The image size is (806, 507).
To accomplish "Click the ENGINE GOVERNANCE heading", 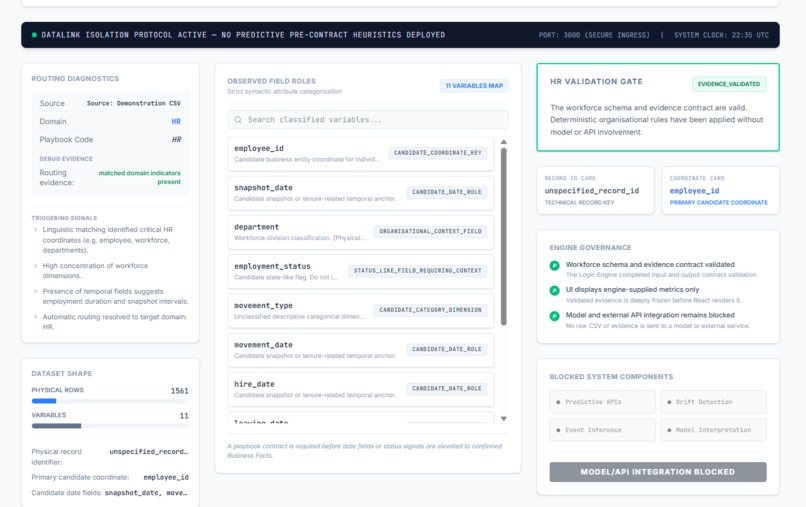I will 590,248.
